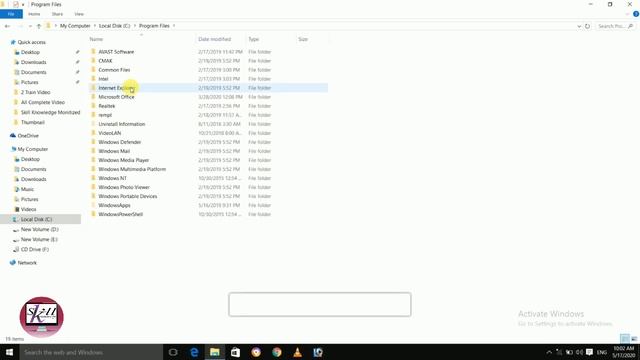This screenshot has width=640, height=360.
Task: Open the Help question mark icon
Action: (x=636, y=14)
